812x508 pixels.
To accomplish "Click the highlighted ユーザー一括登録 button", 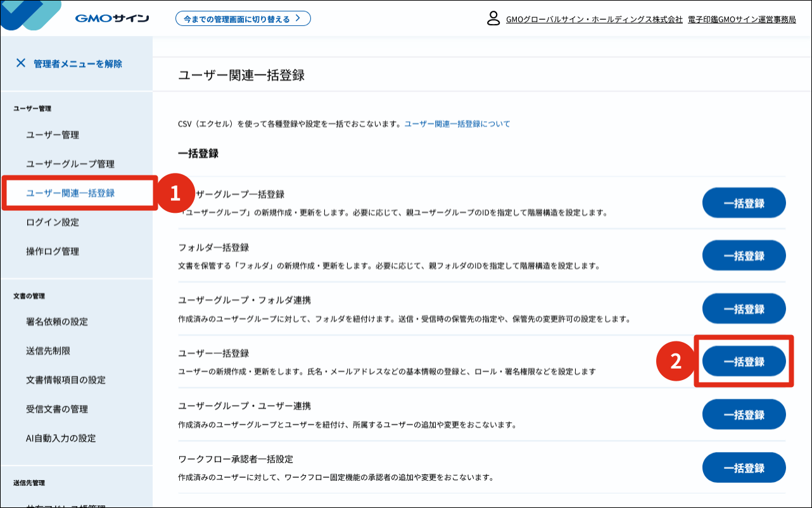I will click(x=744, y=362).
